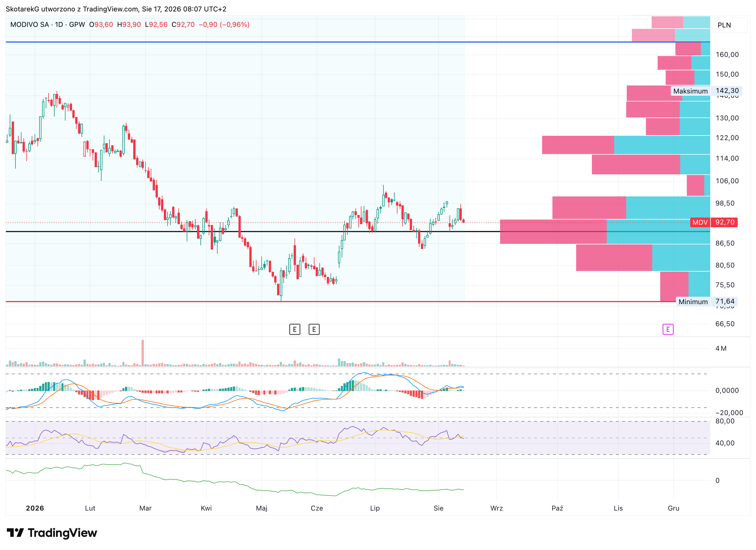This screenshot has width=756, height=550.
Task: Click the 40,00 RSI scale label
Action: [x=725, y=443]
